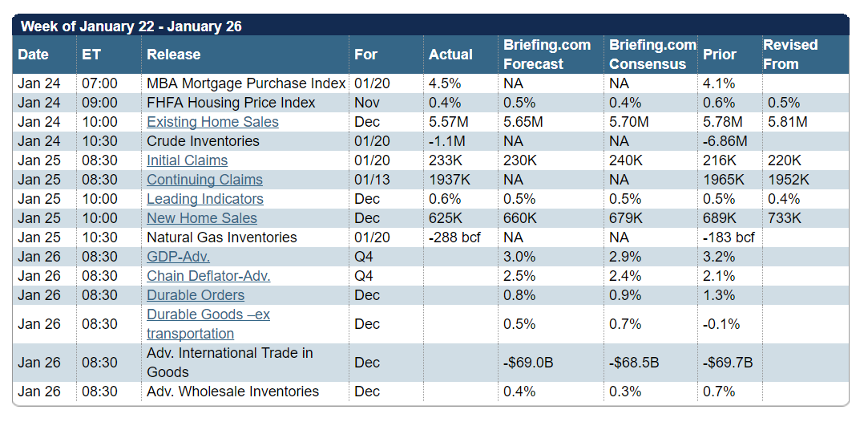Open the Initial Claims link
Viewport: 868px width, 422px height.
point(187,160)
